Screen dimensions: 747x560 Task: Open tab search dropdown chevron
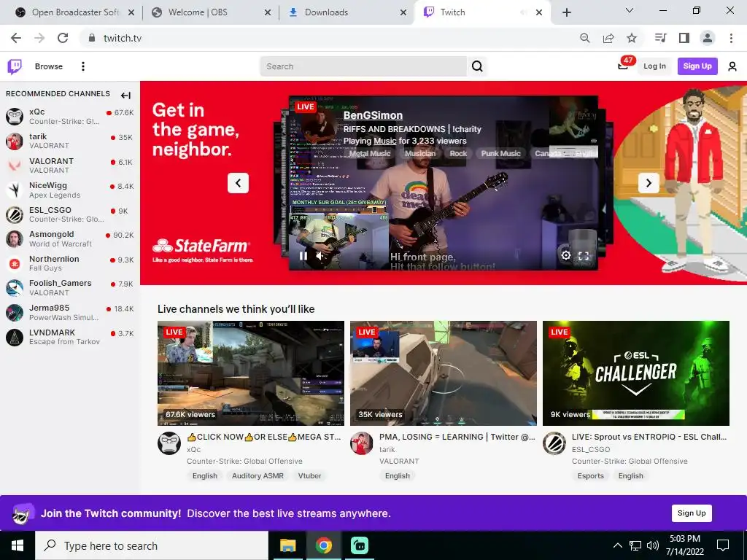[630, 10]
